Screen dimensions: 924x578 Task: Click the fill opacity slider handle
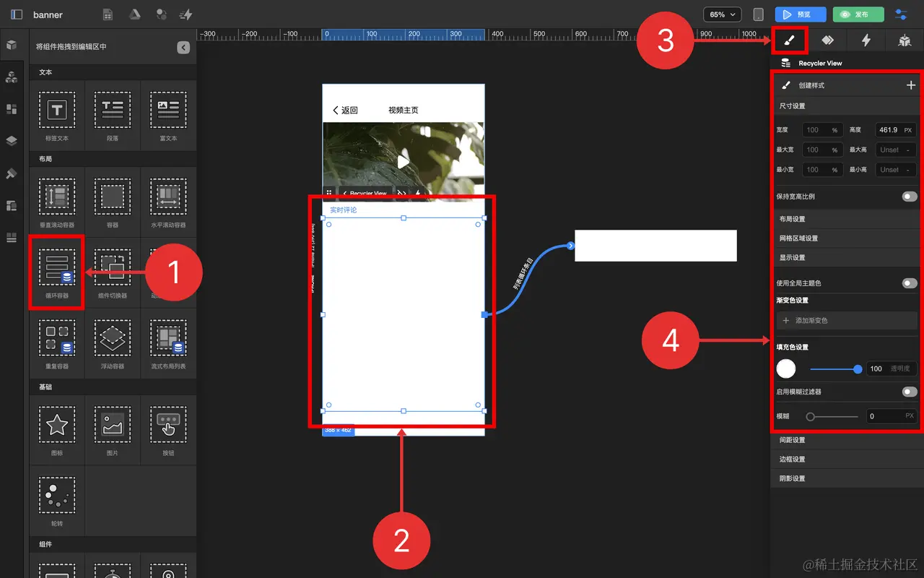point(858,369)
